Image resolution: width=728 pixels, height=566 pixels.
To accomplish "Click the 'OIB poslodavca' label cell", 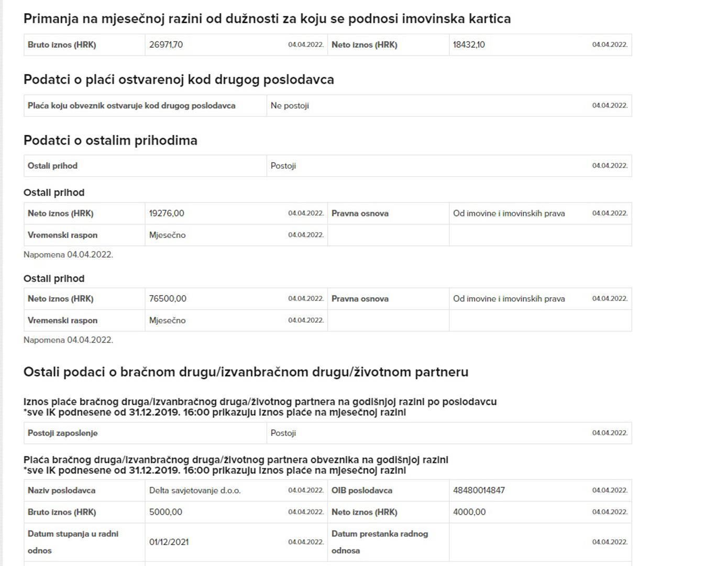I will point(362,491).
